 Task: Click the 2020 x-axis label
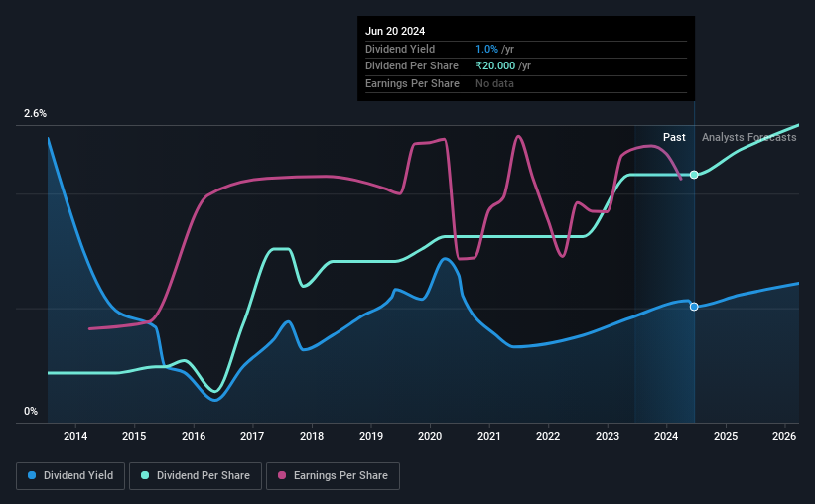point(430,436)
